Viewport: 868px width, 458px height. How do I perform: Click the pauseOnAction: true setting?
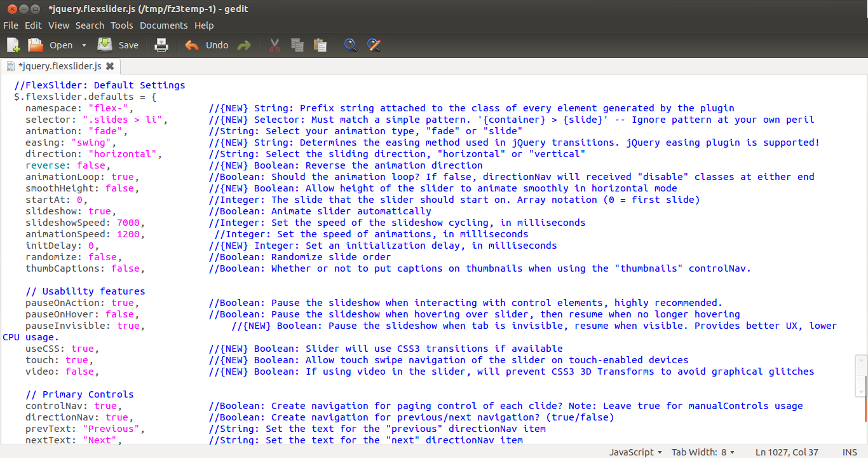(83, 303)
